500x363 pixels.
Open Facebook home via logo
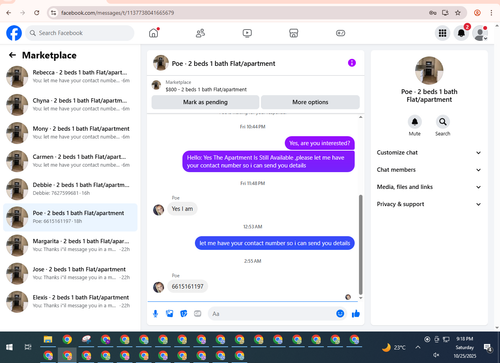point(14,33)
